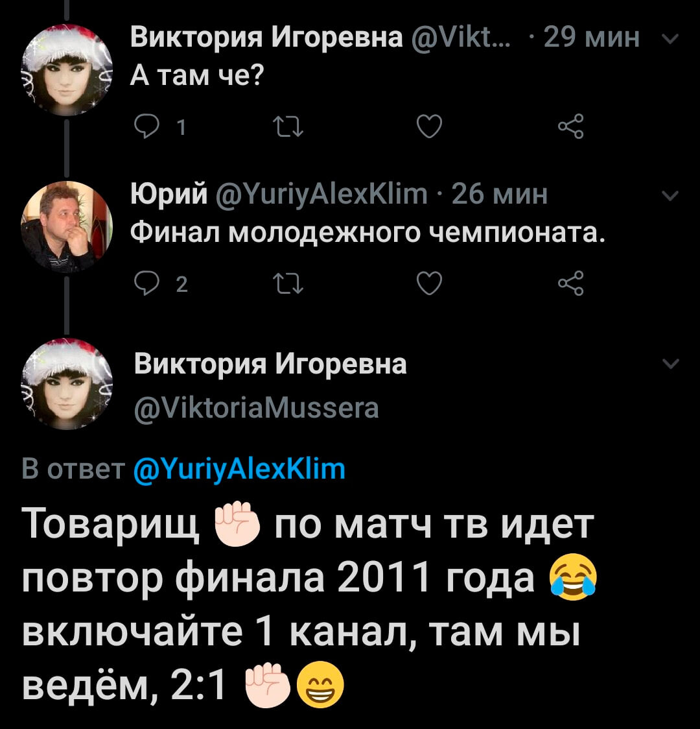Open @YuriyAlexKlim link in reply line
The image size is (700, 729).
(239, 469)
